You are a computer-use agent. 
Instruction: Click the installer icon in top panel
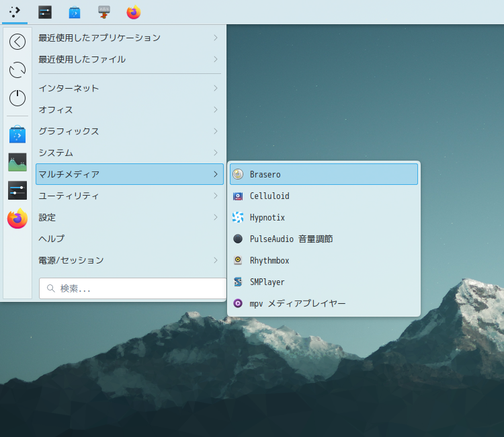point(103,12)
